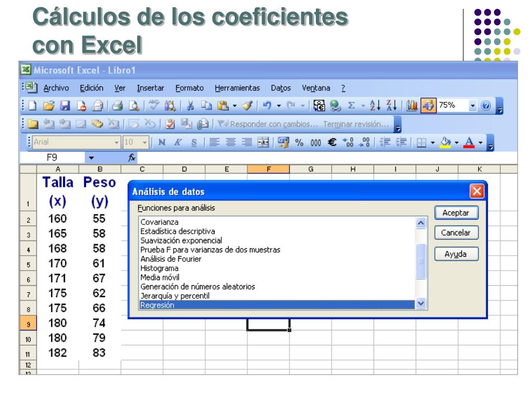The width and height of the screenshot is (532, 399).
Task: Select row 9 header
Action: point(28,324)
